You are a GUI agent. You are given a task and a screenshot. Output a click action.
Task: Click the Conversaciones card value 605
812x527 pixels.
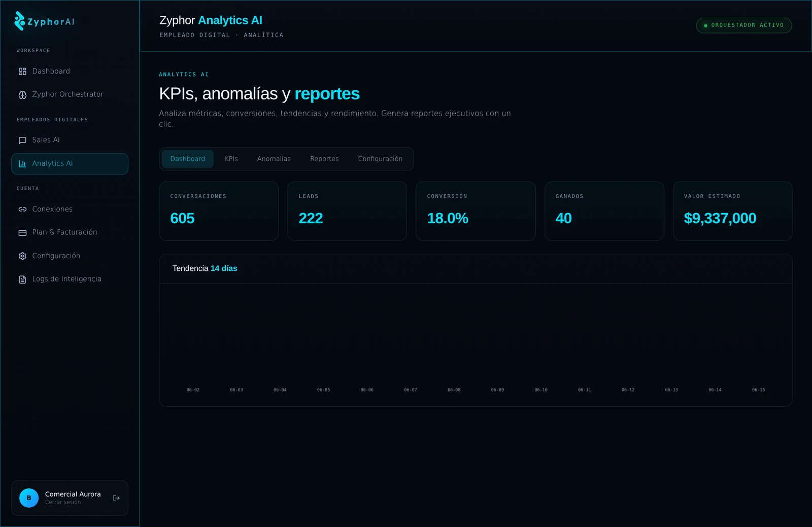[182, 218]
